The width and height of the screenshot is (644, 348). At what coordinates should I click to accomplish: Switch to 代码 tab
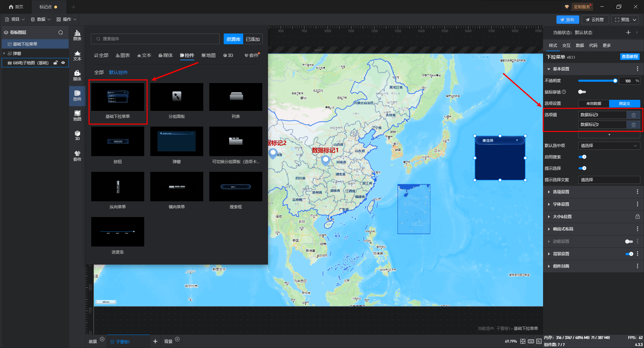tap(593, 45)
